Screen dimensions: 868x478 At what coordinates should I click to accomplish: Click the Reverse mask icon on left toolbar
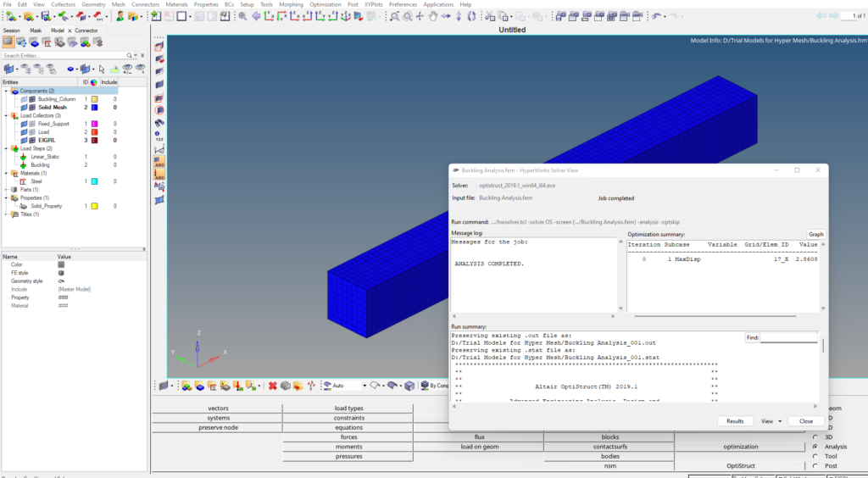pos(159,59)
